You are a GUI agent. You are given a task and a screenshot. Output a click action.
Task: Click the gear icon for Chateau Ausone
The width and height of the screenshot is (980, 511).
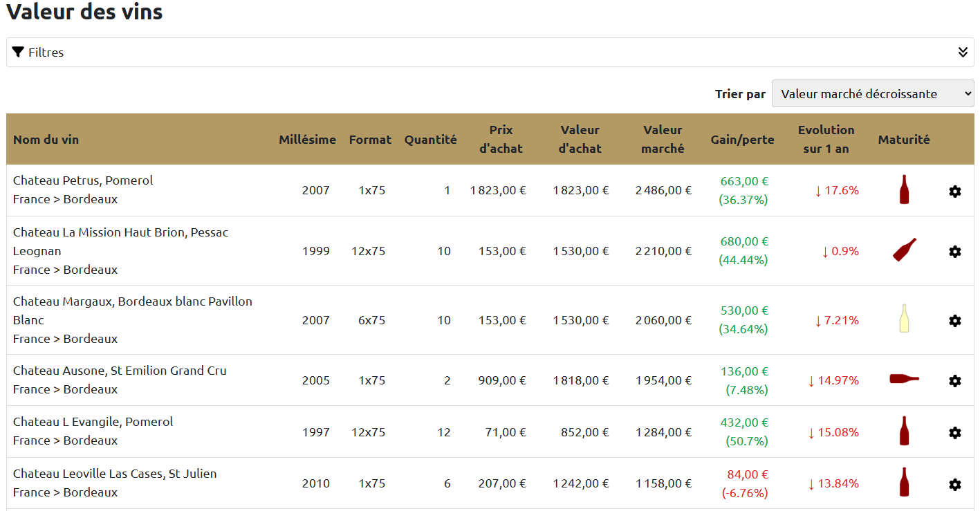click(x=955, y=381)
